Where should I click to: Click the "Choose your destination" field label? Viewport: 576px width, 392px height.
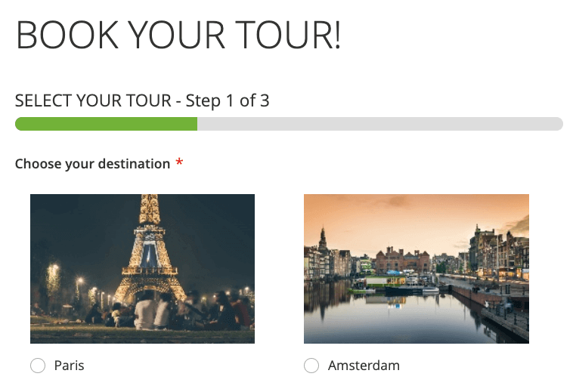point(92,164)
